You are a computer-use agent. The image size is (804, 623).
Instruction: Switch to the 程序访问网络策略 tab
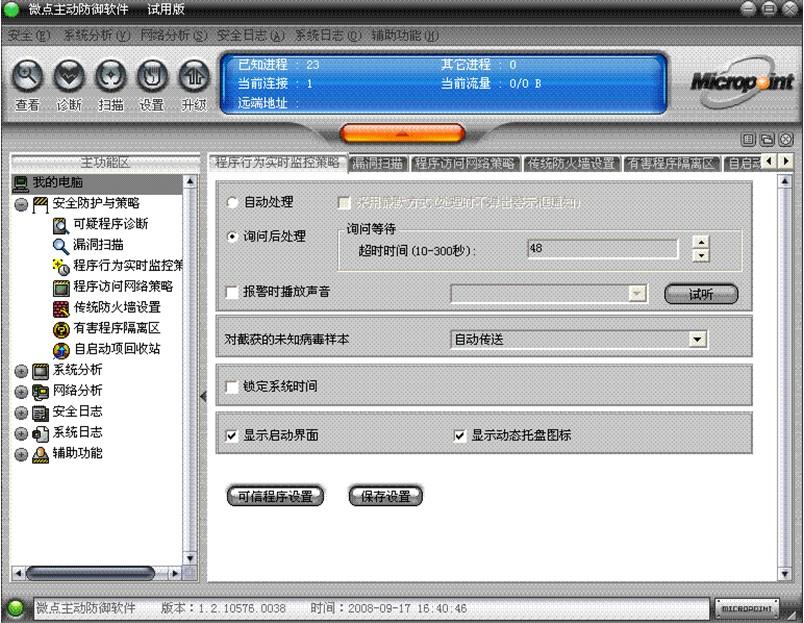click(x=465, y=164)
